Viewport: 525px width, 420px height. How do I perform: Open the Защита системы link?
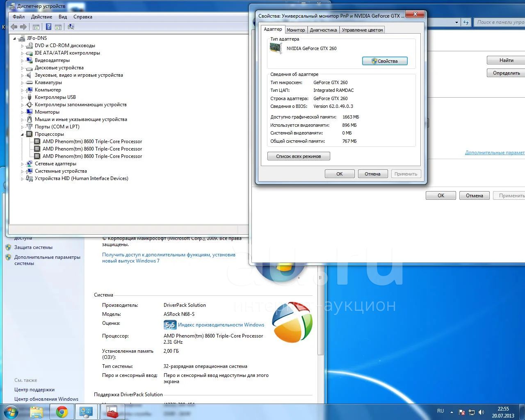tap(33, 247)
